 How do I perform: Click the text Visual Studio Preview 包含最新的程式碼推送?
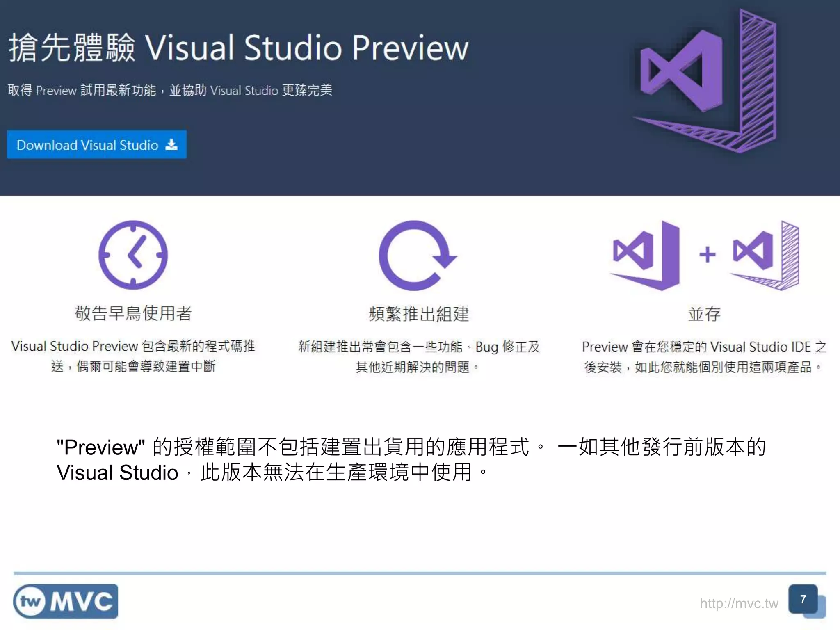[x=133, y=356]
